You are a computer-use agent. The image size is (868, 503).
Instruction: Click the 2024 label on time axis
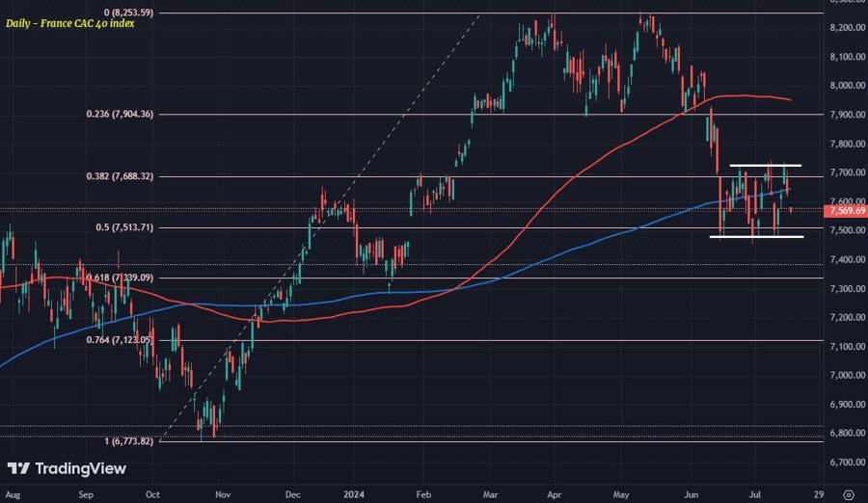pyautogui.click(x=354, y=494)
